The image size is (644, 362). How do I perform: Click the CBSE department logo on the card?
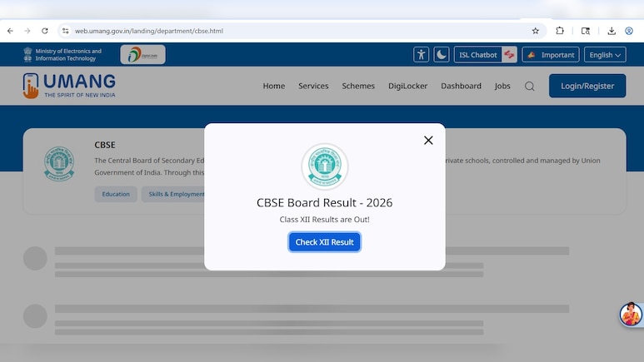(x=59, y=163)
